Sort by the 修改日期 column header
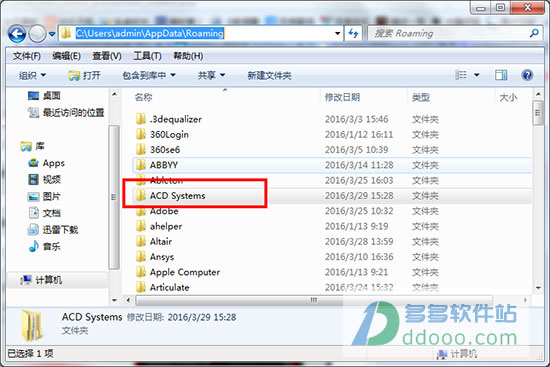 click(342, 97)
